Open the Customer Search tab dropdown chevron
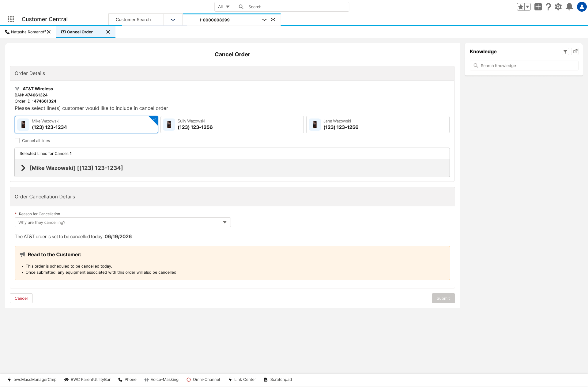This screenshot has width=588, height=387. point(173,20)
